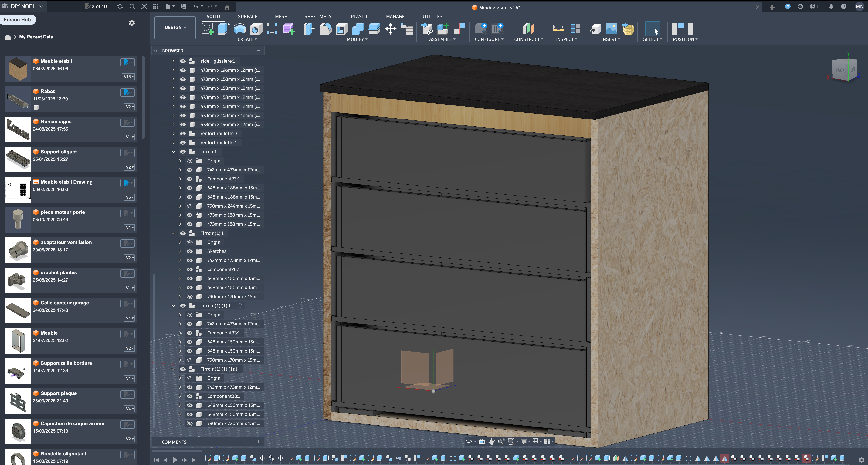Switch to the SURFACE tab
Screen dimensions: 868x465
click(x=247, y=16)
